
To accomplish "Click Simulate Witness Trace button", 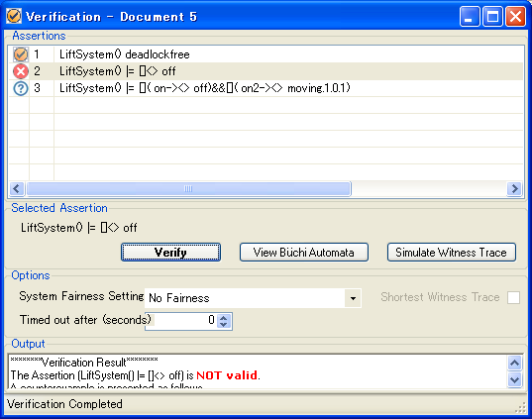I will (x=451, y=252).
